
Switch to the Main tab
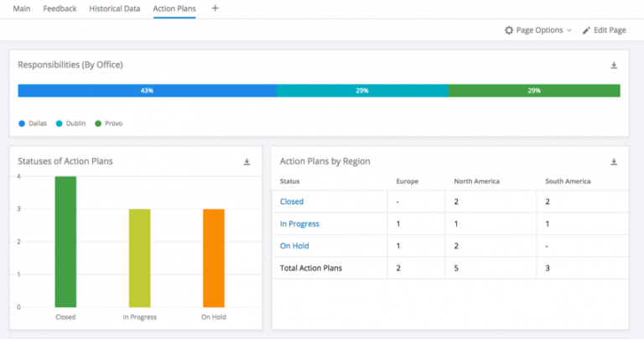[22, 8]
